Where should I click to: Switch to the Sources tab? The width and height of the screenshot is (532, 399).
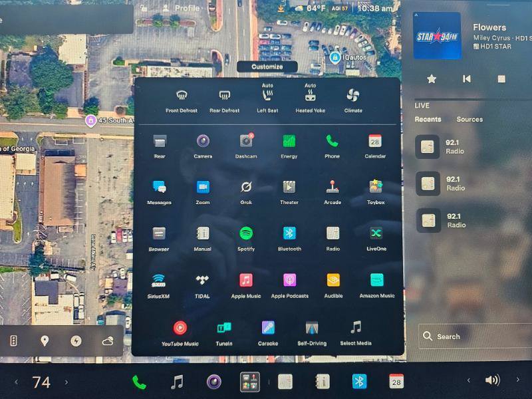[469, 119]
